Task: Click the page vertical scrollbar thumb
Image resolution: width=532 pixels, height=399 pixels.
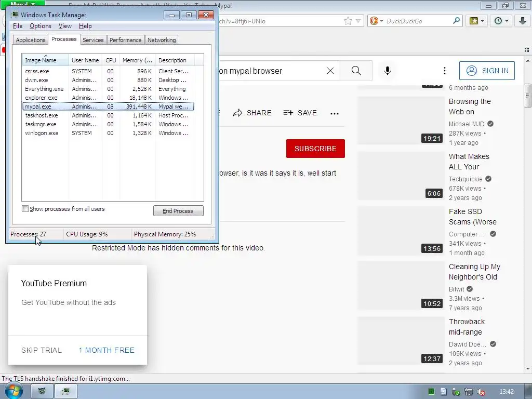Action: (527, 96)
